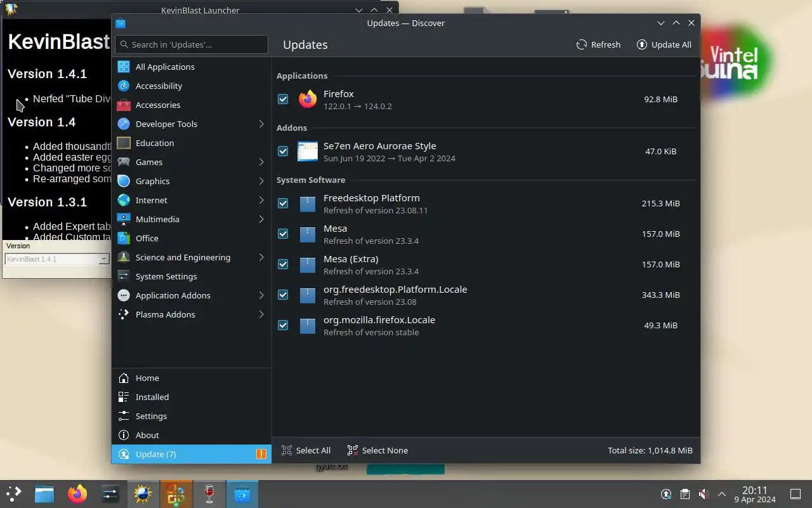Uncheck the Se7en Aero Aurorae Style checkbox
Screen dimensions: 812x508
pyautogui.click(x=283, y=151)
